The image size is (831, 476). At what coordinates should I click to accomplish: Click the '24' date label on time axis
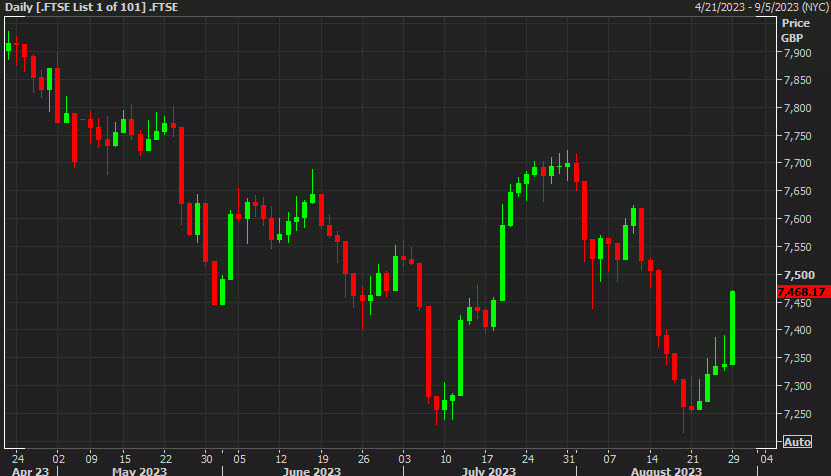point(18,459)
